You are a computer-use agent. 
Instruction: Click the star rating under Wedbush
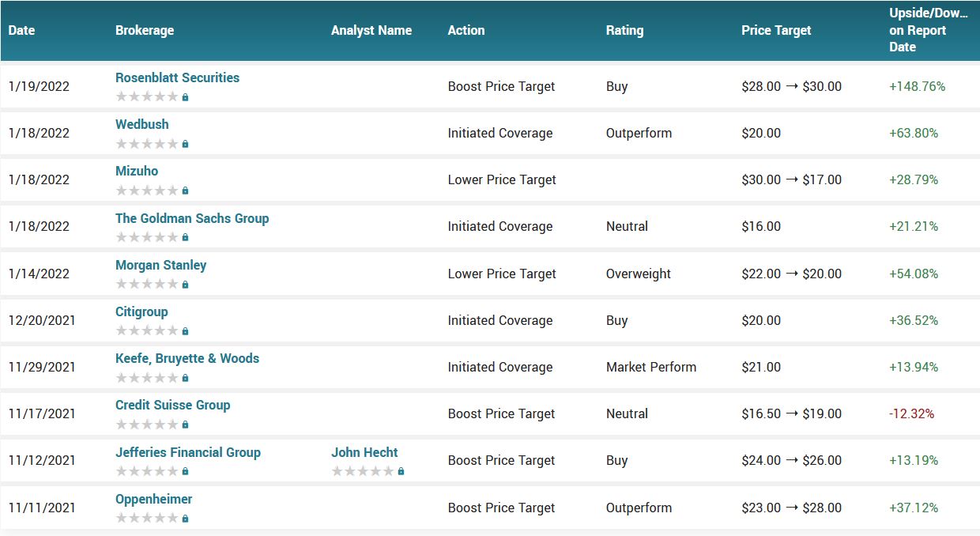(x=147, y=144)
